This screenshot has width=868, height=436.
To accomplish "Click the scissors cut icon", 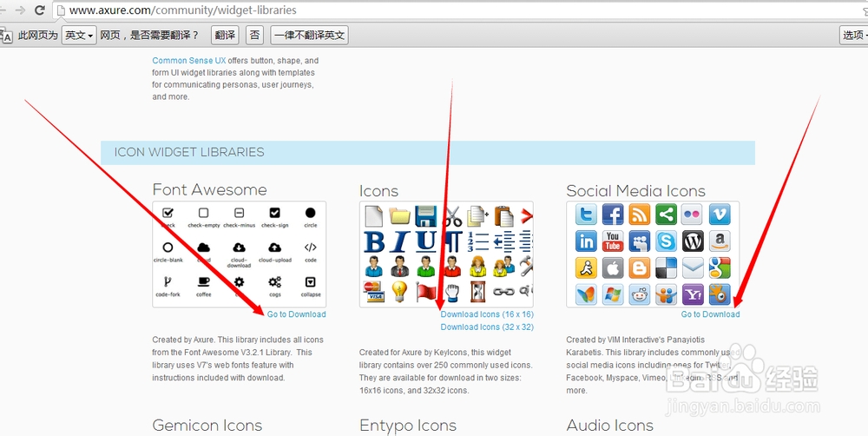I will click(x=452, y=216).
